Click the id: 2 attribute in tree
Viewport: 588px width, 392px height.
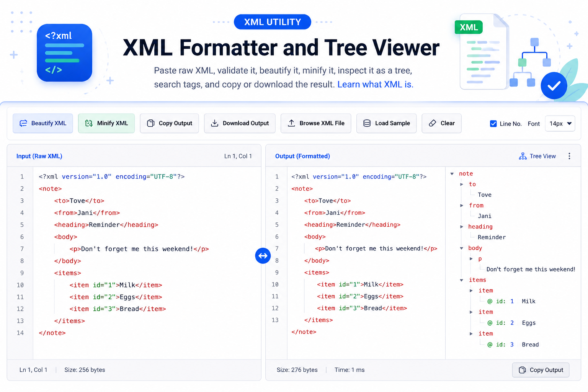(x=501, y=323)
